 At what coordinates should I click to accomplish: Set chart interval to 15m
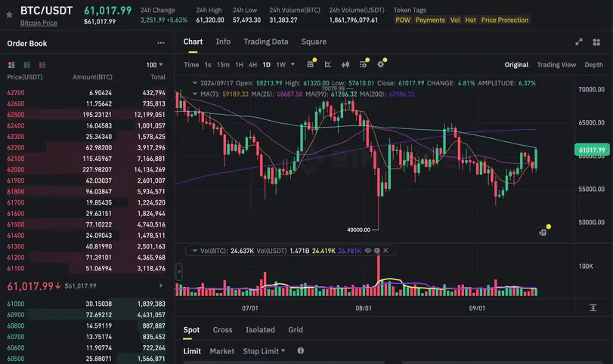point(223,65)
